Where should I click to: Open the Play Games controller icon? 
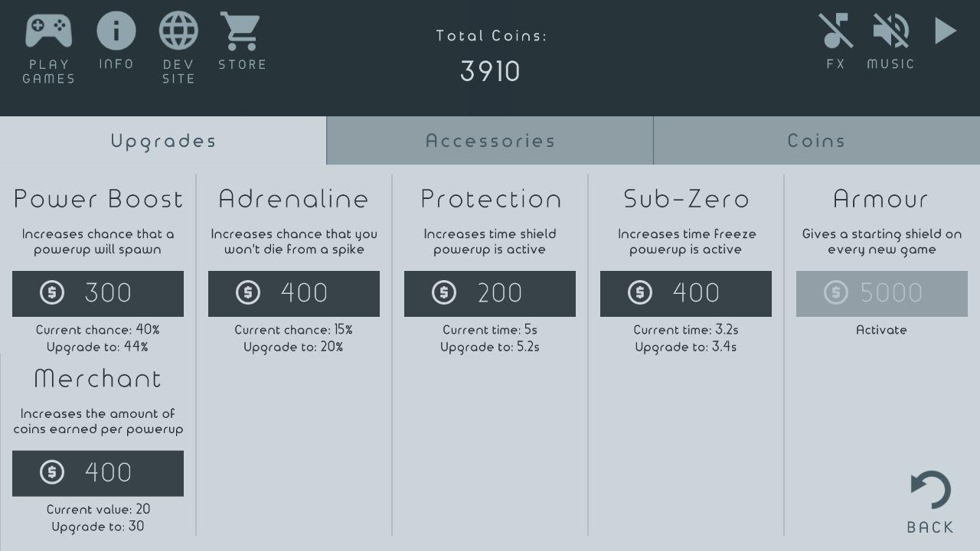coord(48,32)
